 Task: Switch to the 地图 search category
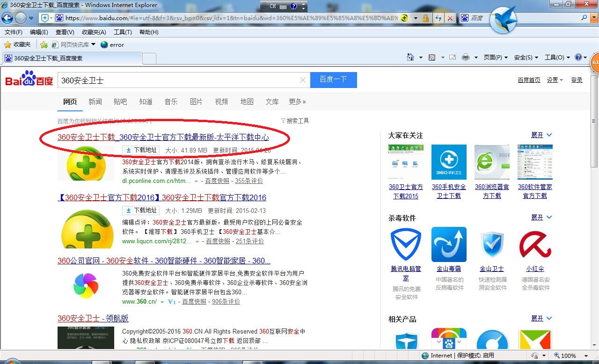(247, 102)
